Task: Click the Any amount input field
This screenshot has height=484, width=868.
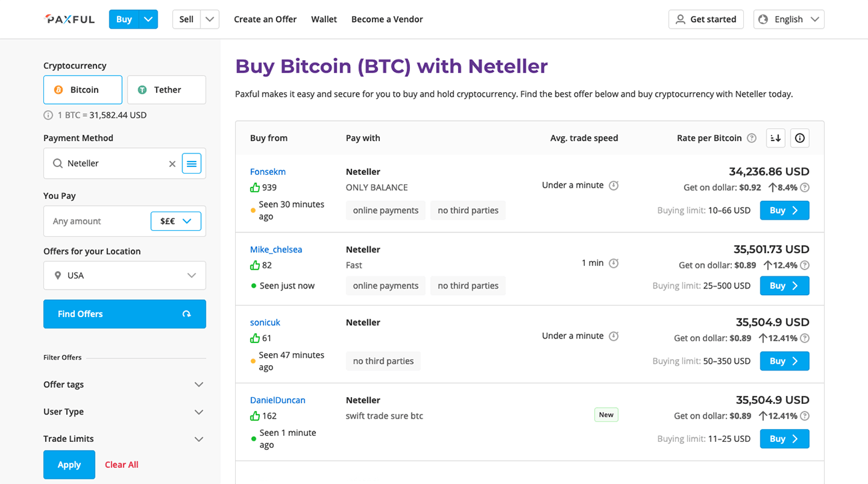Action: click(97, 221)
